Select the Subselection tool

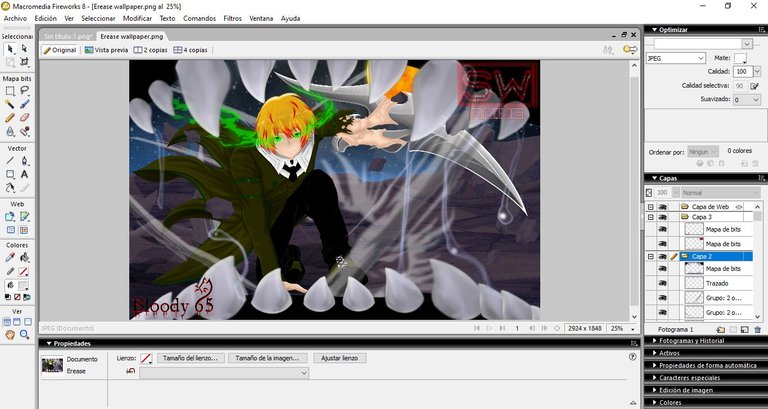click(x=24, y=49)
